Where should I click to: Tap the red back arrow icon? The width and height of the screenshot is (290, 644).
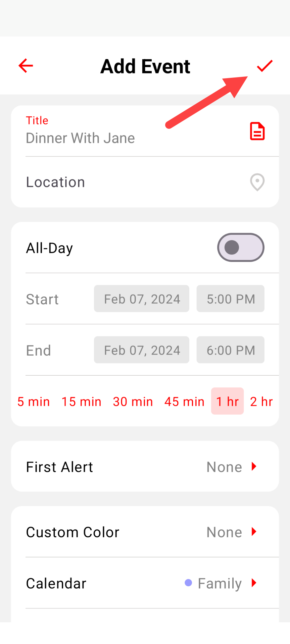(x=26, y=65)
